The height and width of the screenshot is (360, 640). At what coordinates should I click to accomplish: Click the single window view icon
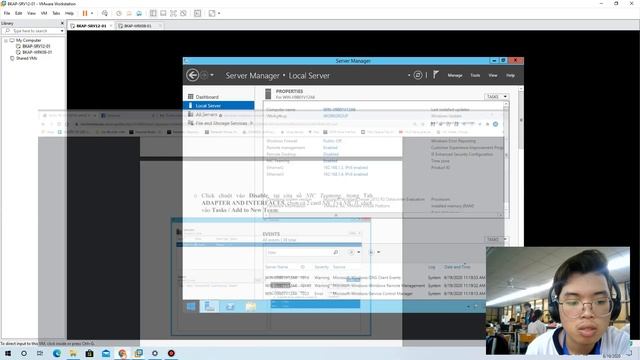click(x=163, y=13)
